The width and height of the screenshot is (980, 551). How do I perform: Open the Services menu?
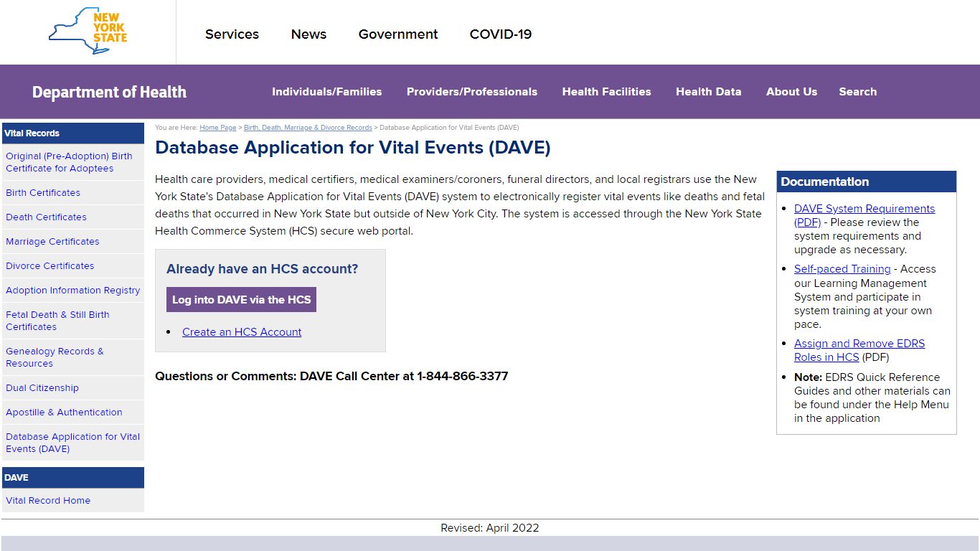coord(232,34)
